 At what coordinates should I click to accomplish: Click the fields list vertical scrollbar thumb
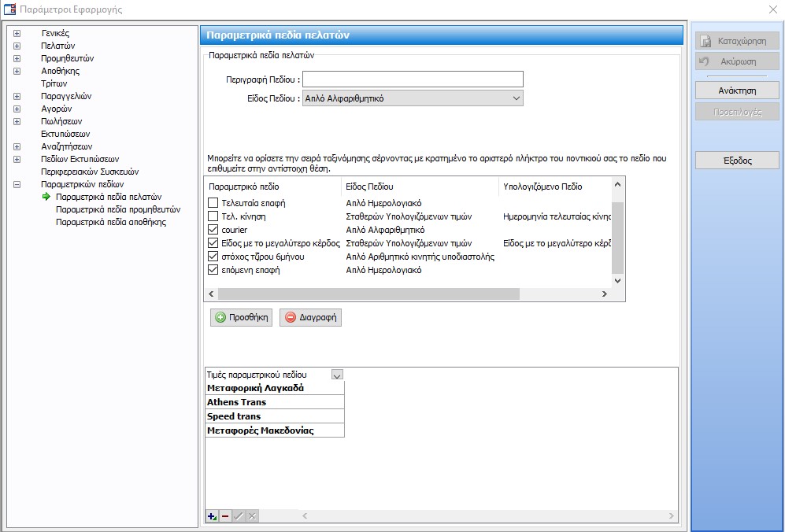617,237
